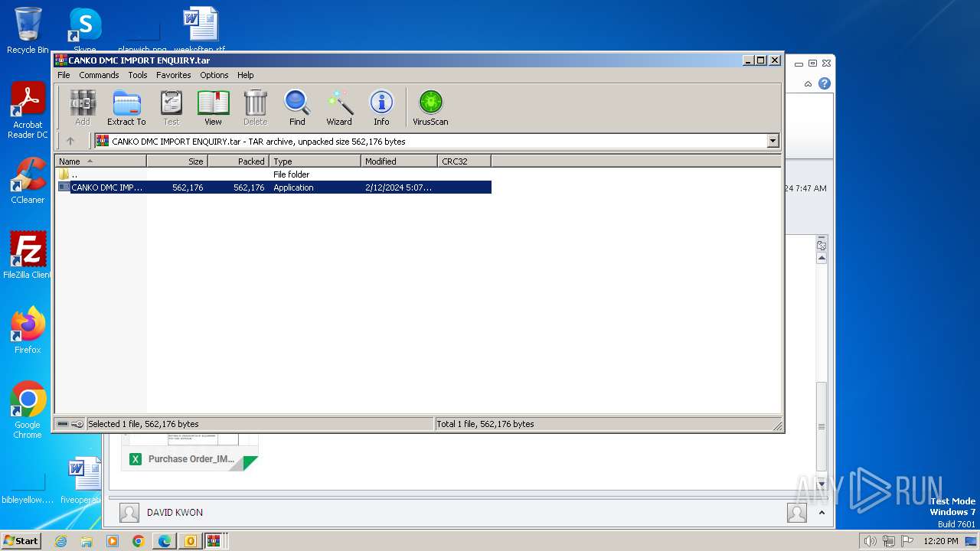Open the File menu
The height and width of the screenshot is (551, 980).
pos(64,75)
